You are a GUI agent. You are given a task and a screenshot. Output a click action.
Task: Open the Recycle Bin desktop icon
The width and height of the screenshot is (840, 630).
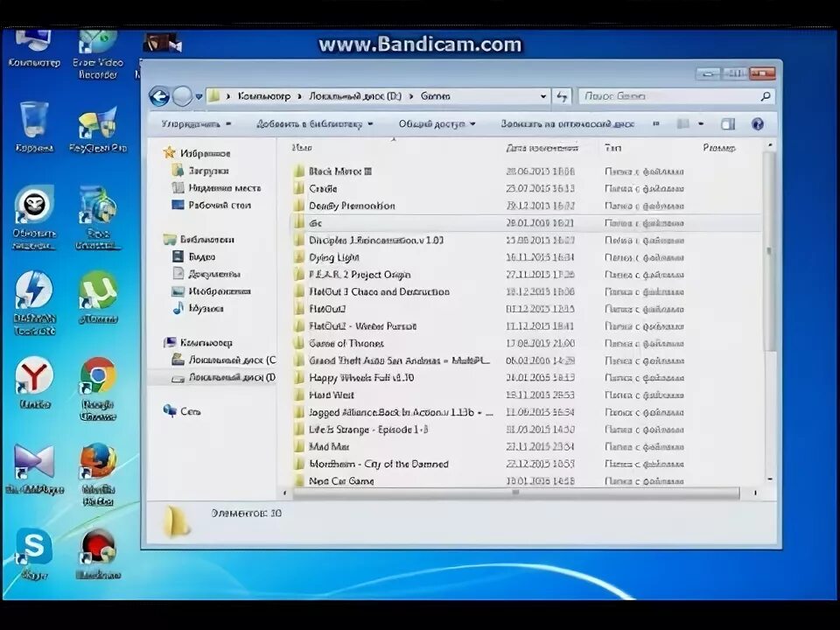coord(34,126)
